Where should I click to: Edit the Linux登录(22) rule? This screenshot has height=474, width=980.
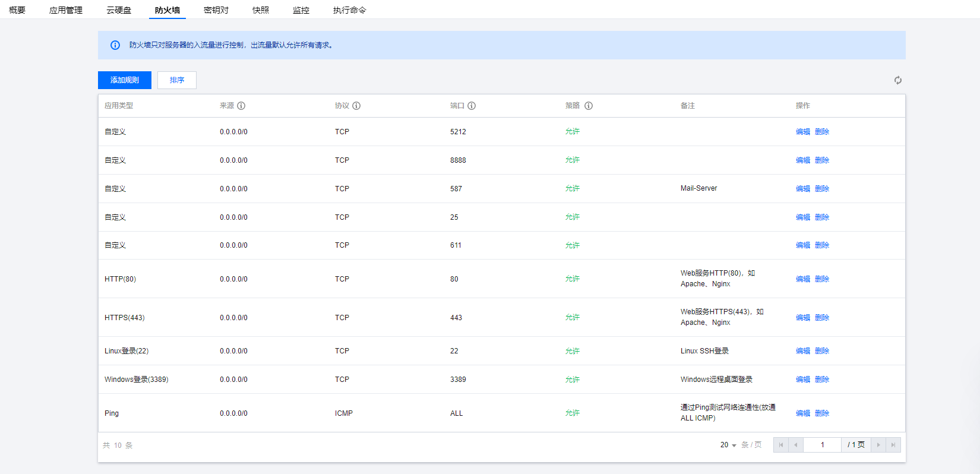click(803, 351)
